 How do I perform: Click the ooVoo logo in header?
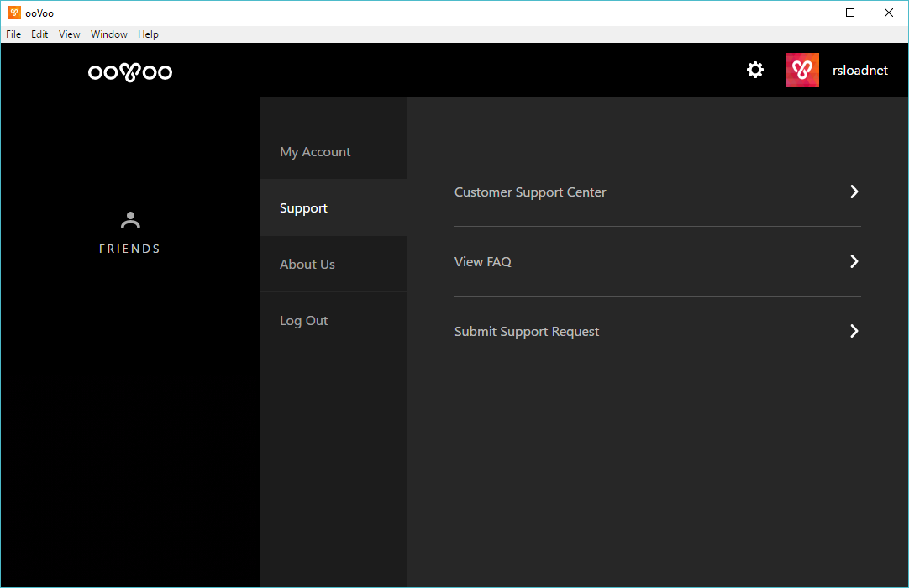(x=130, y=72)
